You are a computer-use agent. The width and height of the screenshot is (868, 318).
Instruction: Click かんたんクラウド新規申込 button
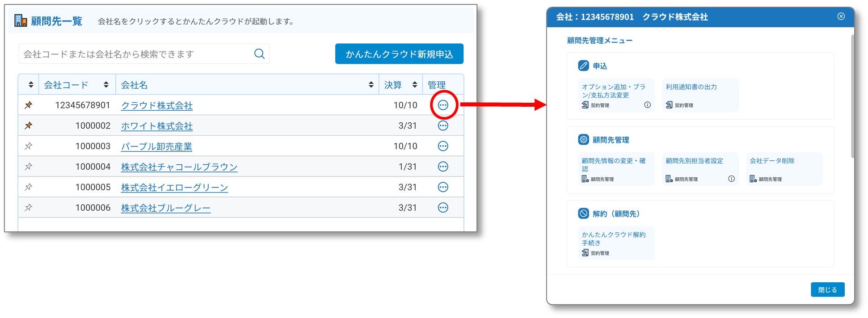(399, 54)
